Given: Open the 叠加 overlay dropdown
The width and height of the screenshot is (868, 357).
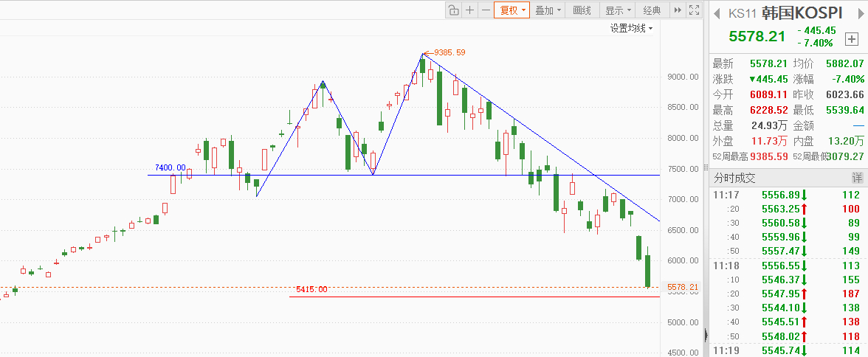Looking at the screenshot, I should tap(548, 10).
